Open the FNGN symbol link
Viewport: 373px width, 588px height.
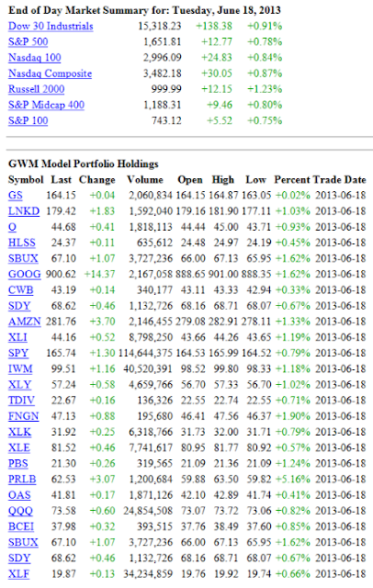(23, 416)
